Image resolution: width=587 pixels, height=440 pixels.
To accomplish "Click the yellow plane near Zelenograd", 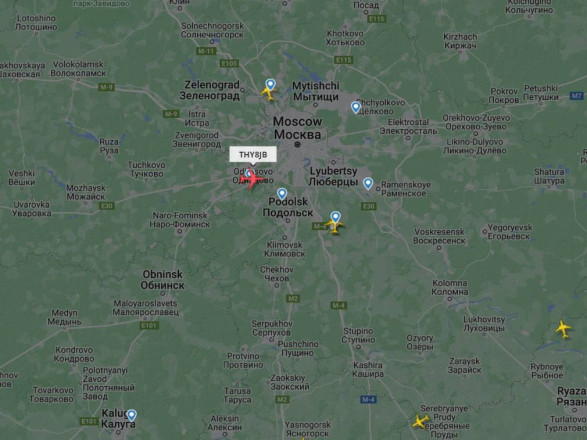I will tap(268, 93).
